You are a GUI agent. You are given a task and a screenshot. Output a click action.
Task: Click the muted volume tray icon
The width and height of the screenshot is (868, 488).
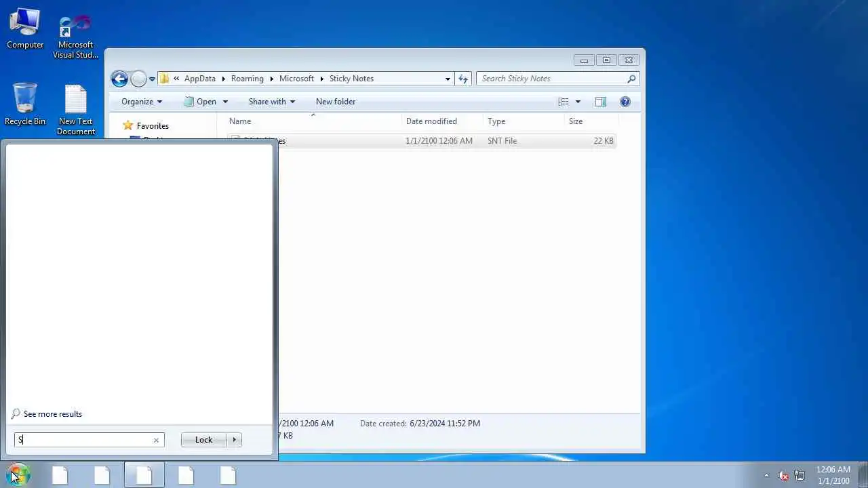(x=783, y=475)
